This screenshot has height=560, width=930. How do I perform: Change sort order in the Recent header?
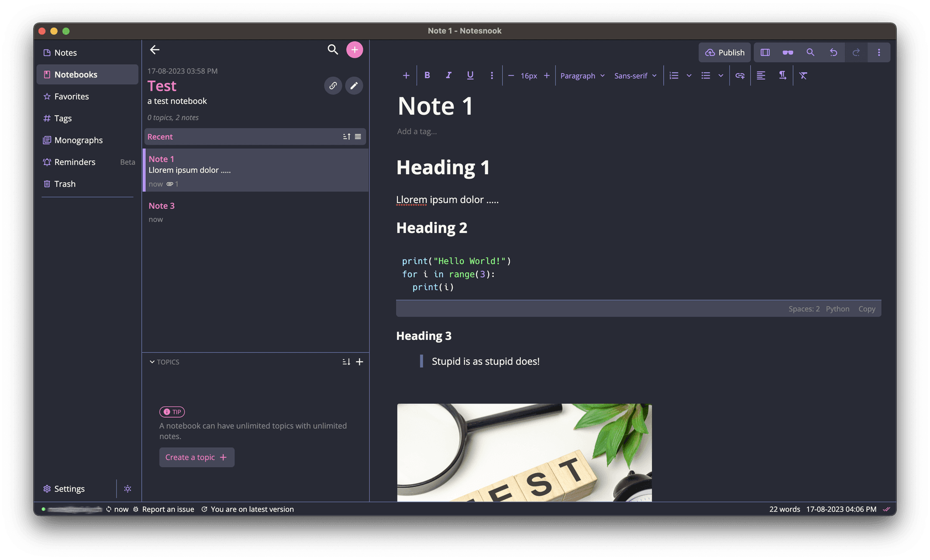347,137
